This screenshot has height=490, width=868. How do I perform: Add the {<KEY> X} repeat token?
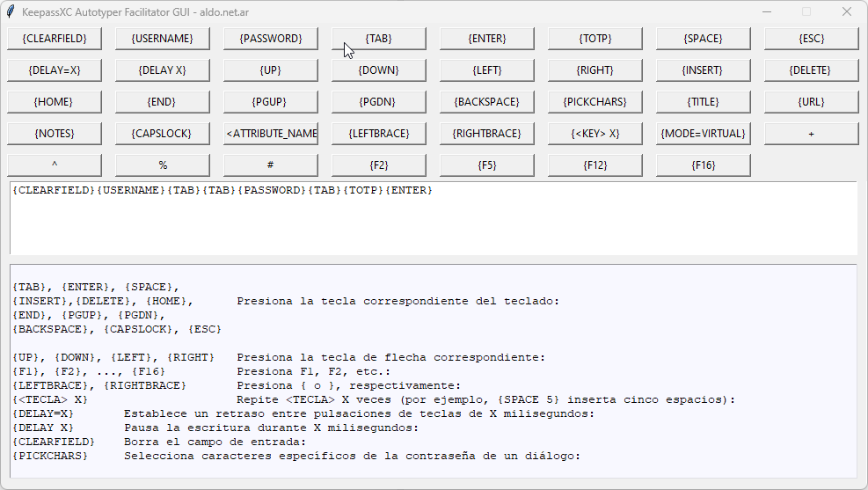[595, 134]
